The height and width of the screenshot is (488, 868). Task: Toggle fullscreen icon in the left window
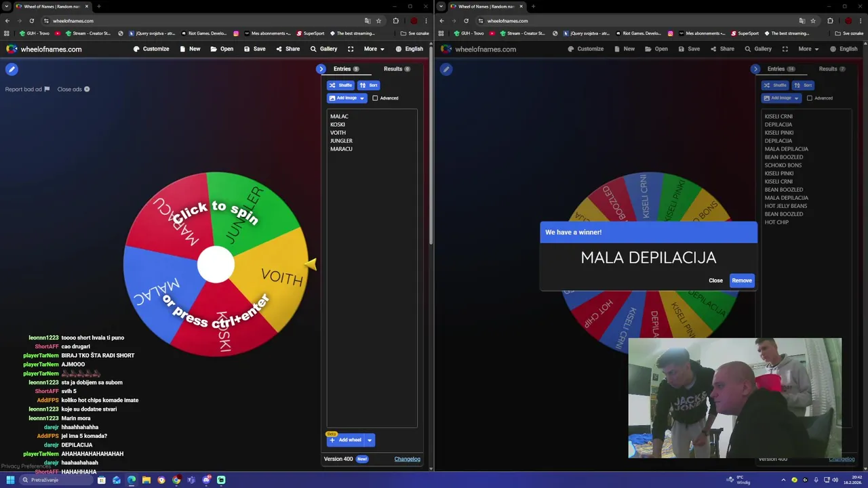pos(351,49)
